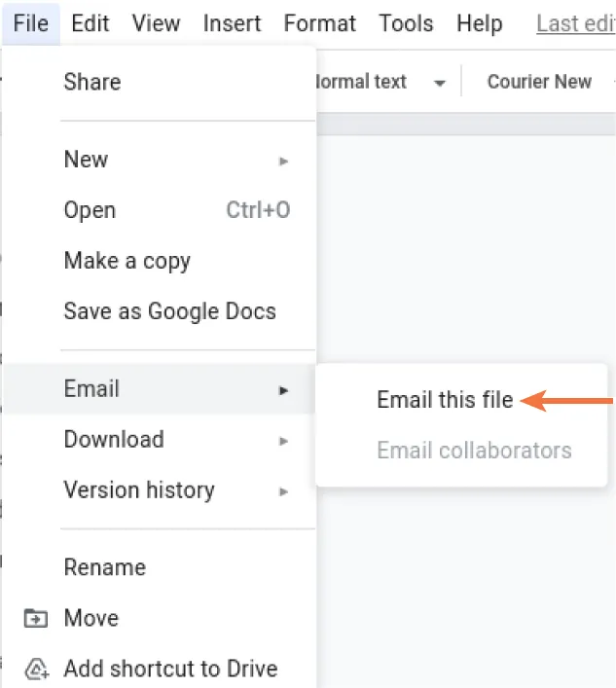Viewport: 616px width, 688px height.
Task: Select Email this file
Action: (445, 400)
